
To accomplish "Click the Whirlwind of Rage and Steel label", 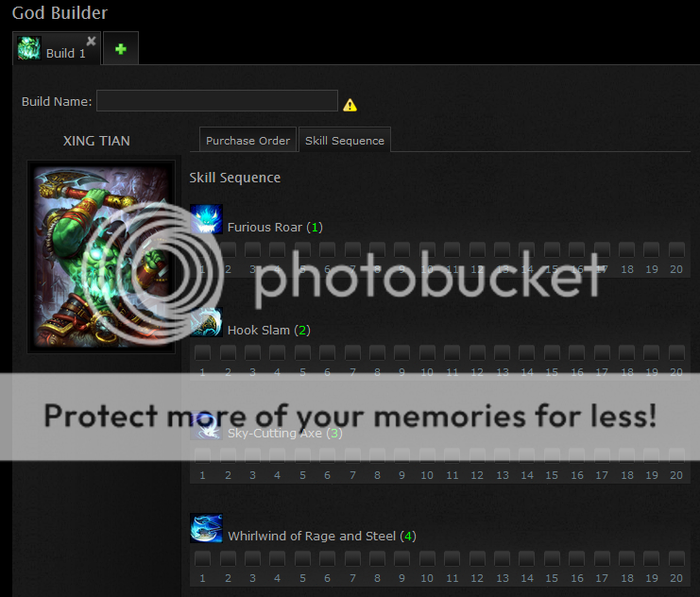I will 312,536.
